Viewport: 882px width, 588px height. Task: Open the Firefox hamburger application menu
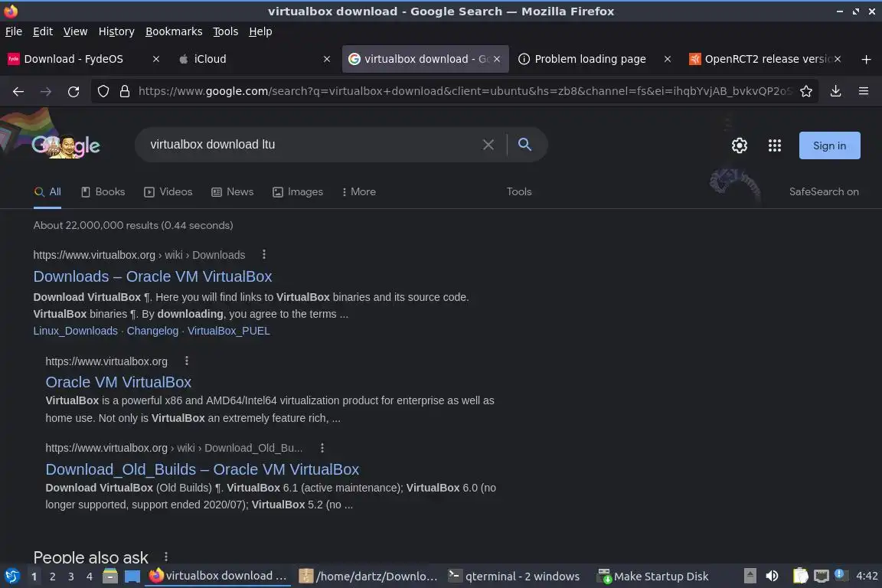click(864, 91)
